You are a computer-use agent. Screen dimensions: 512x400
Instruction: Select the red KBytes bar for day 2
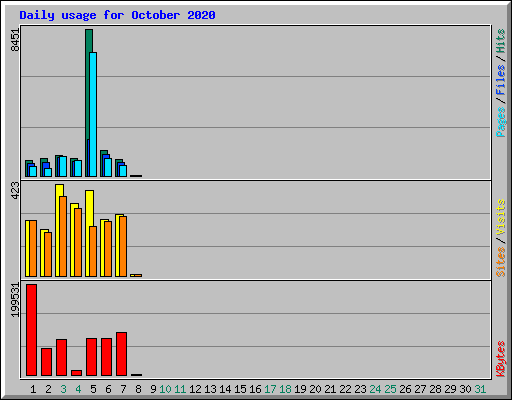click(46, 362)
